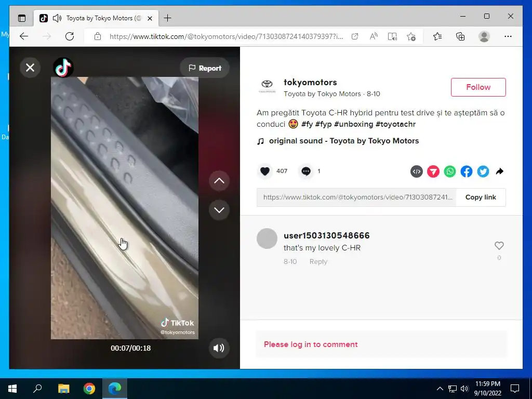Screen dimensions: 532x399
Task: Reply to the C-HR comment
Action: (318, 262)
